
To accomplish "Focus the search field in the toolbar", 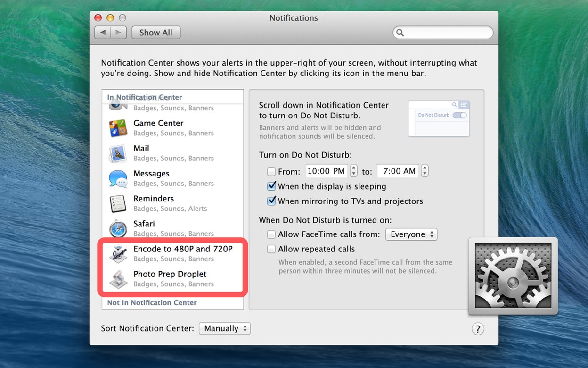I will 443,33.
